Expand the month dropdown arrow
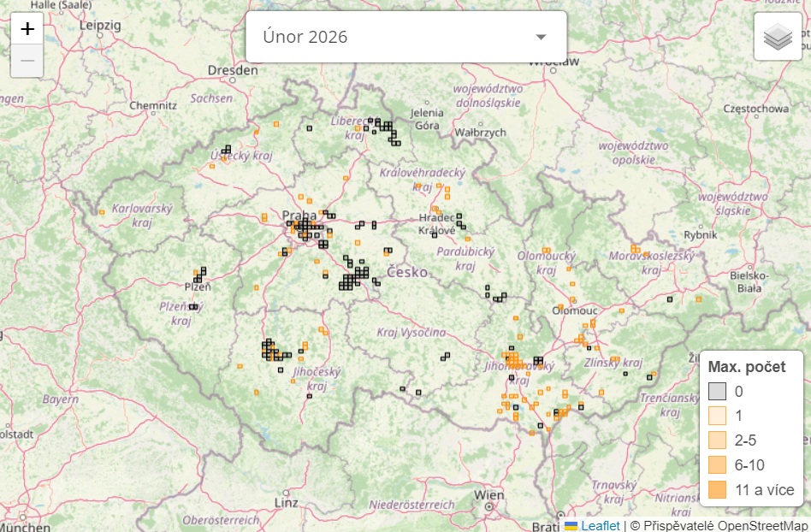The width and height of the screenshot is (811, 532). tap(541, 37)
